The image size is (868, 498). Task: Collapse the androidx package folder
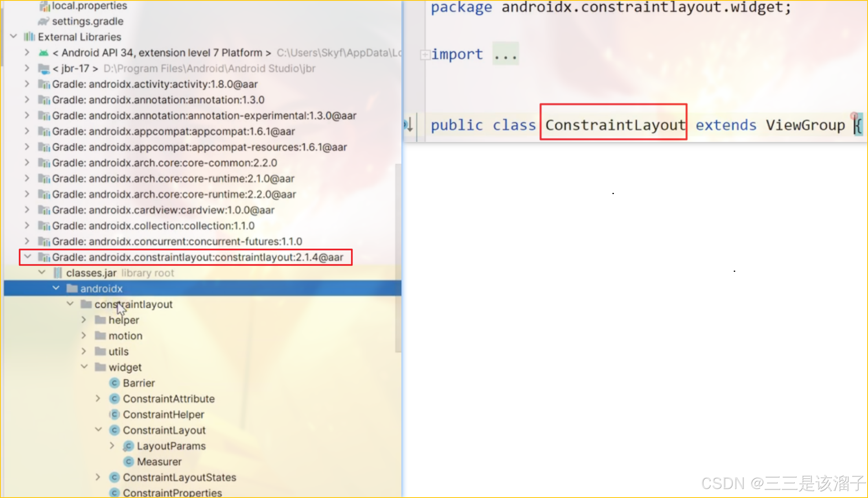56,288
